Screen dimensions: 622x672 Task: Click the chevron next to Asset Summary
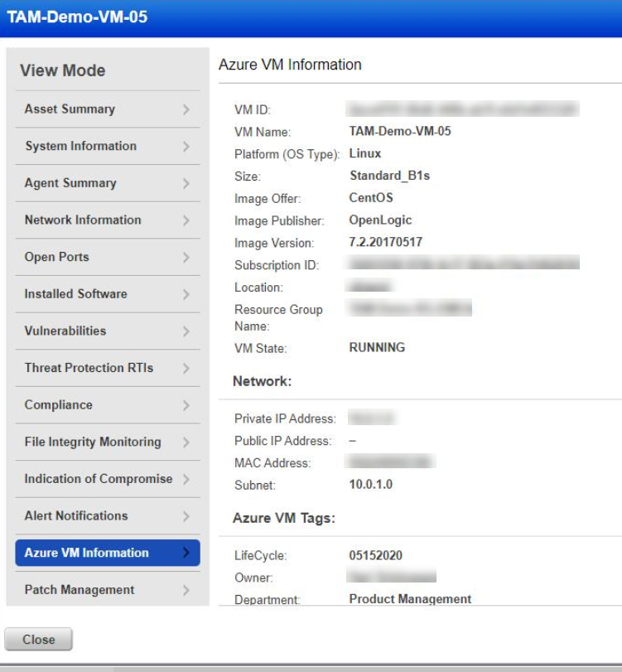pos(186,109)
